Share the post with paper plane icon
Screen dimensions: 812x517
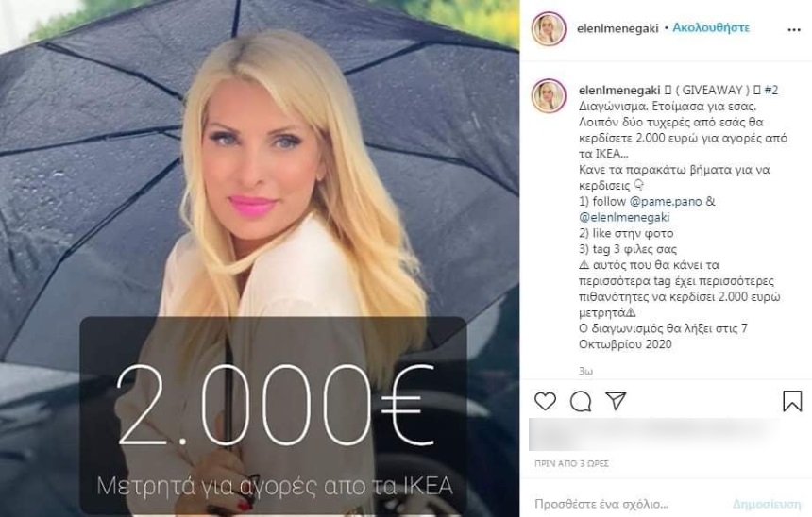coord(617,401)
